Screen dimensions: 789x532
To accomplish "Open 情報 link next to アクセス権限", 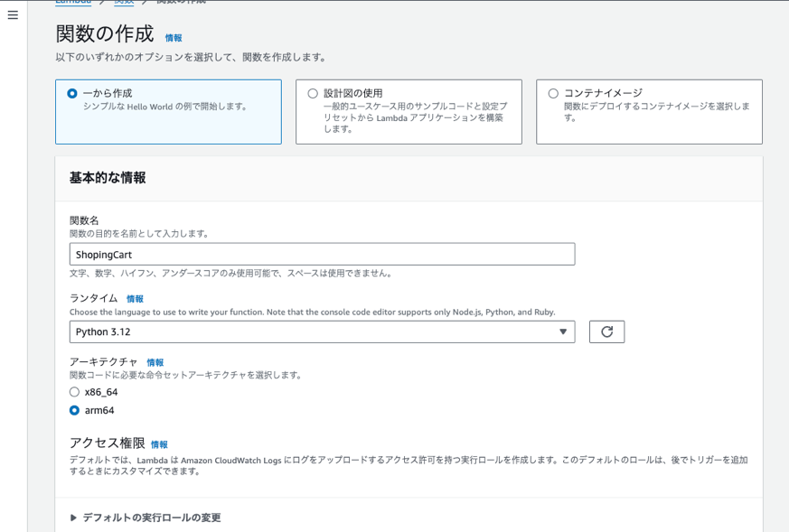I will click(x=159, y=444).
